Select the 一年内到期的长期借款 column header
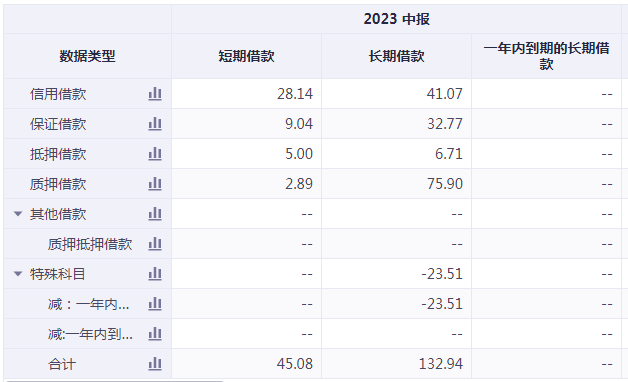This screenshot has width=628, height=382. (546, 56)
